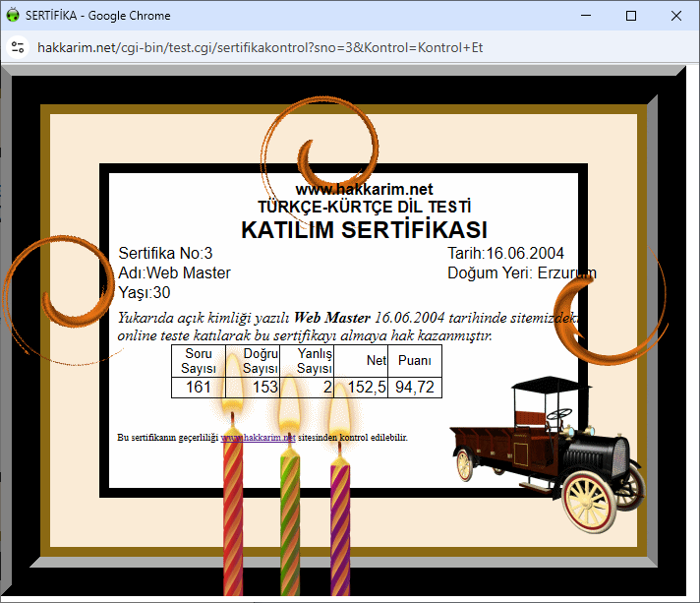
Task: Open the site information icon in address bar
Action: 17,47
